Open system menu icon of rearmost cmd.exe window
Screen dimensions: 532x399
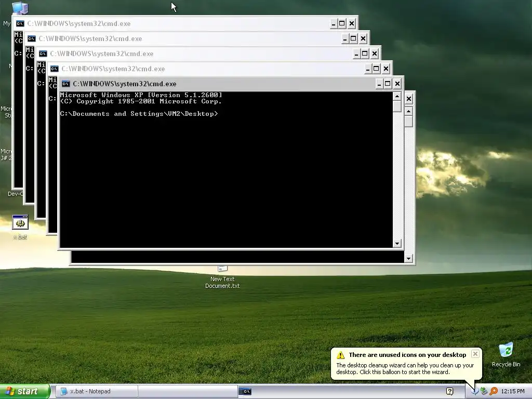(x=20, y=23)
